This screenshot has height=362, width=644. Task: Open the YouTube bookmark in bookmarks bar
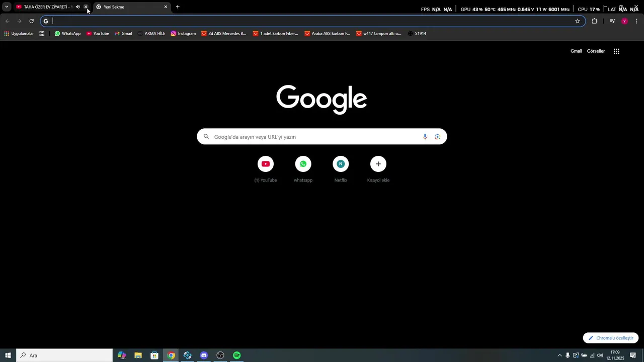98,34
